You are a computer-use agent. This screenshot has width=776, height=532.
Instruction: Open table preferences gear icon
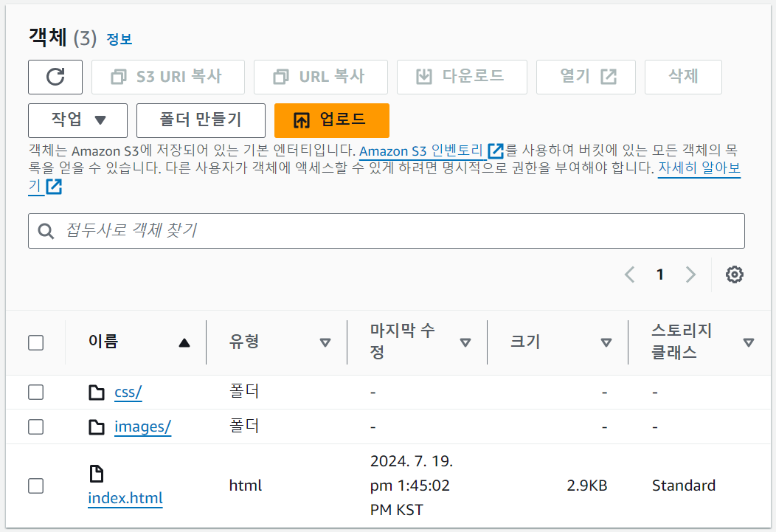(735, 274)
